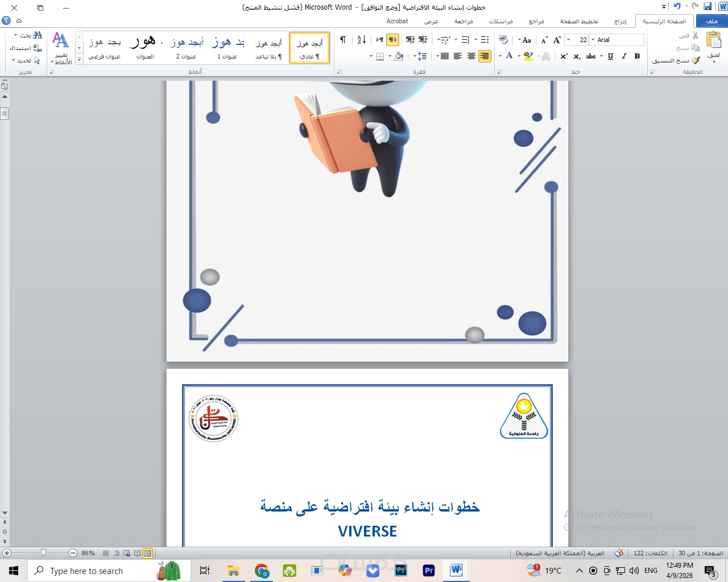Apply yellow text highlight color
The height and width of the screenshot is (582, 728).
528,56
